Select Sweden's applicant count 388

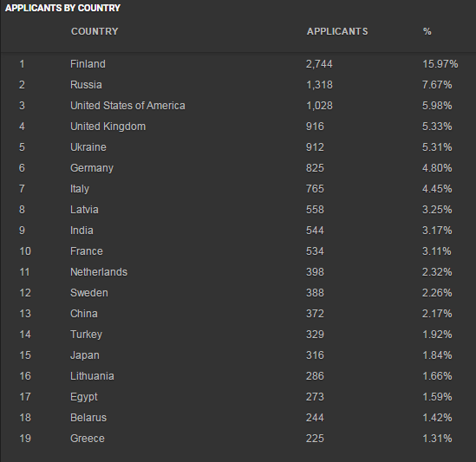point(315,293)
